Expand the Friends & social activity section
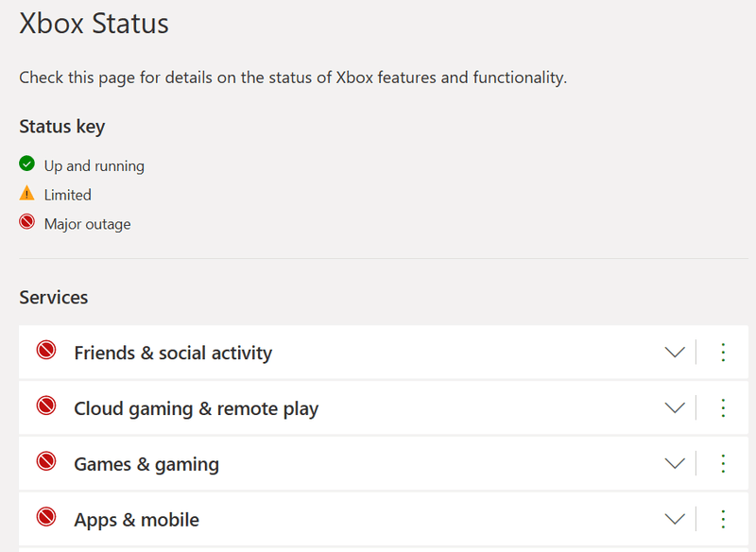This screenshot has height=552, width=756. click(674, 353)
